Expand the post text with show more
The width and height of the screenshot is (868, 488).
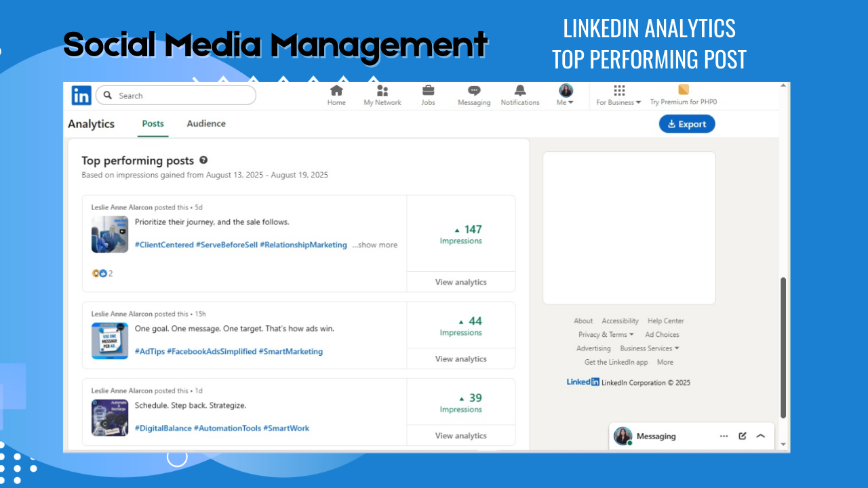(375, 245)
